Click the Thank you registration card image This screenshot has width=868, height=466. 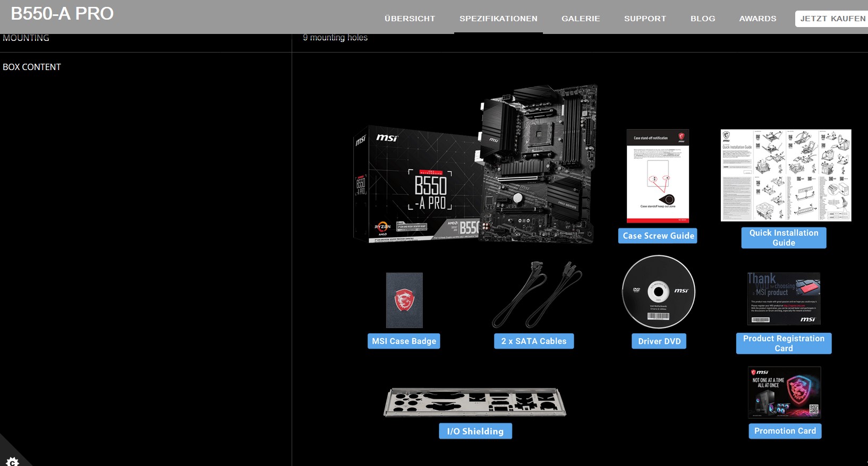[x=784, y=298]
